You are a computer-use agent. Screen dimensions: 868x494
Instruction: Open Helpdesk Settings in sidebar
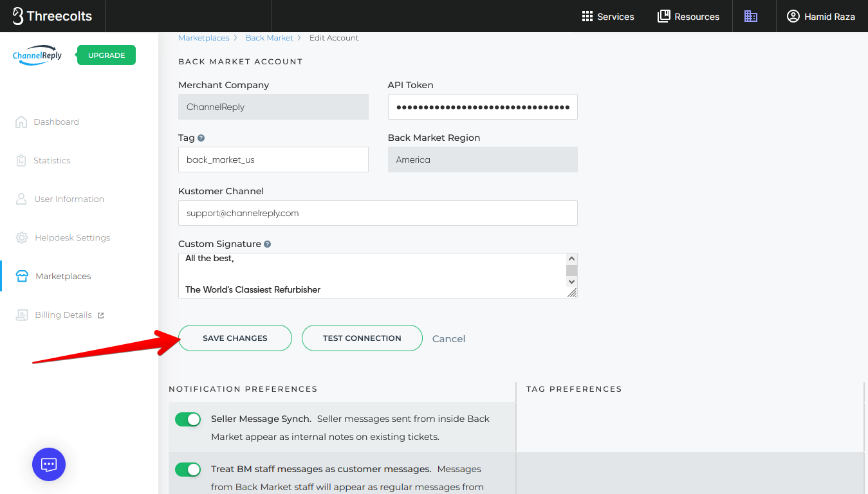[x=73, y=238]
